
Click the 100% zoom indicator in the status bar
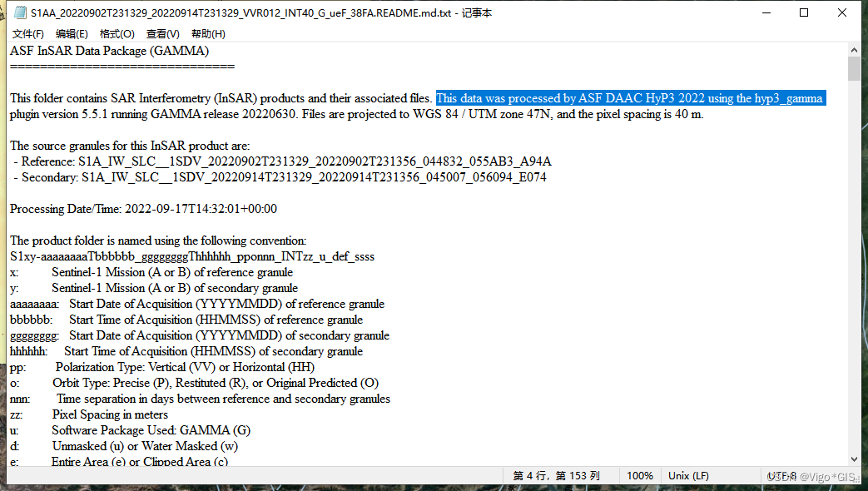639,475
